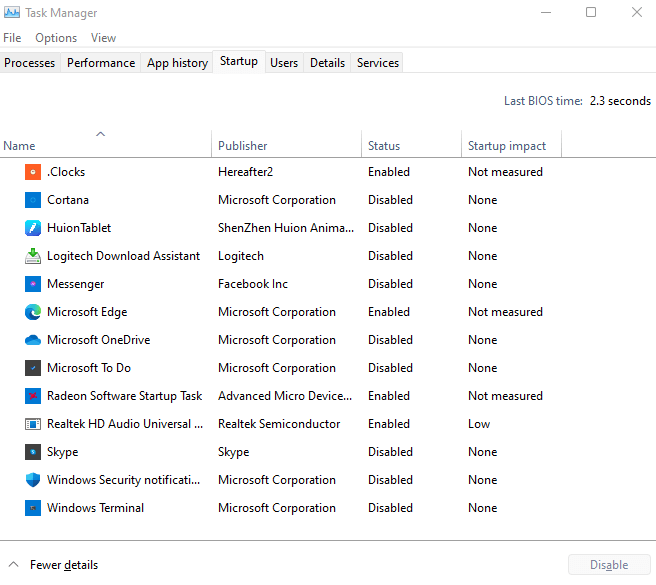This screenshot has width=656, height=585.
Task: Switch to the Performance tab
Action: click(101, 63)
